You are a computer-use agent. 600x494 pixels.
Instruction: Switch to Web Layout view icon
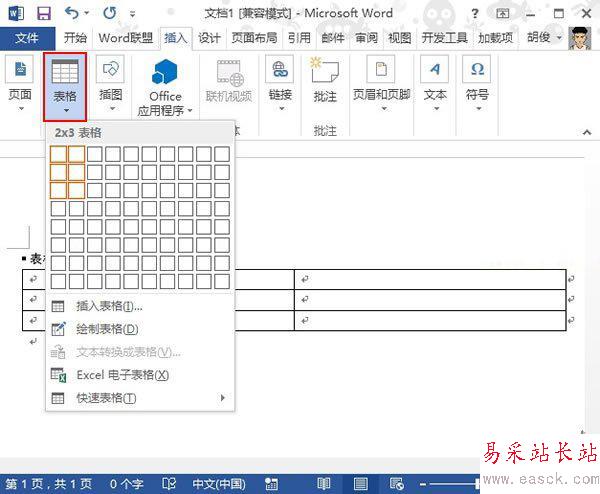click(396, 484)
